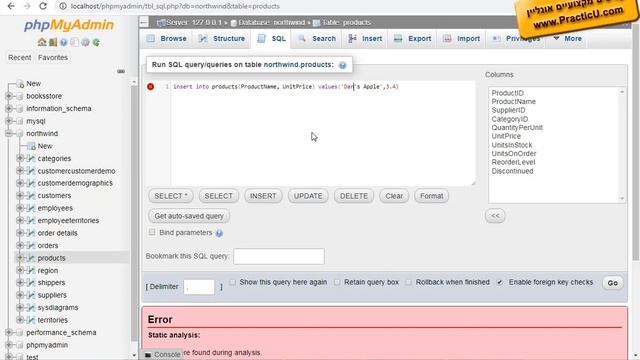Expand the information_schema database node
This screenshot has height=360, width=640.
pyautogui.click(x=9, y=109)
